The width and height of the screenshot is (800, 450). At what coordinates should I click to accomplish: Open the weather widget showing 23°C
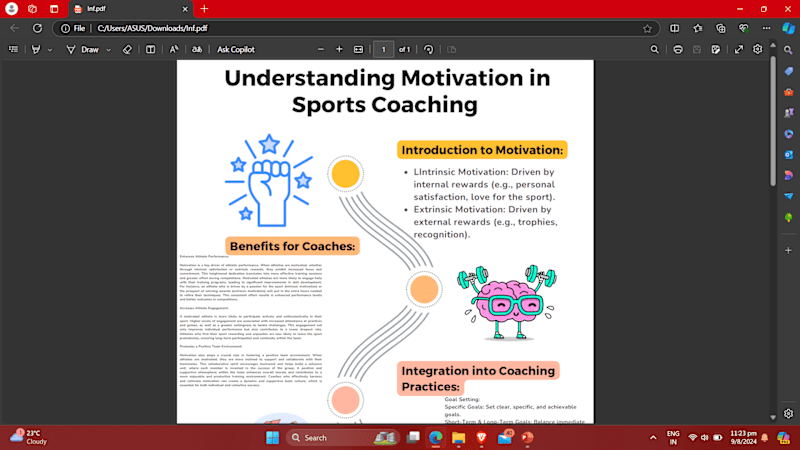[x=29, y=437]
